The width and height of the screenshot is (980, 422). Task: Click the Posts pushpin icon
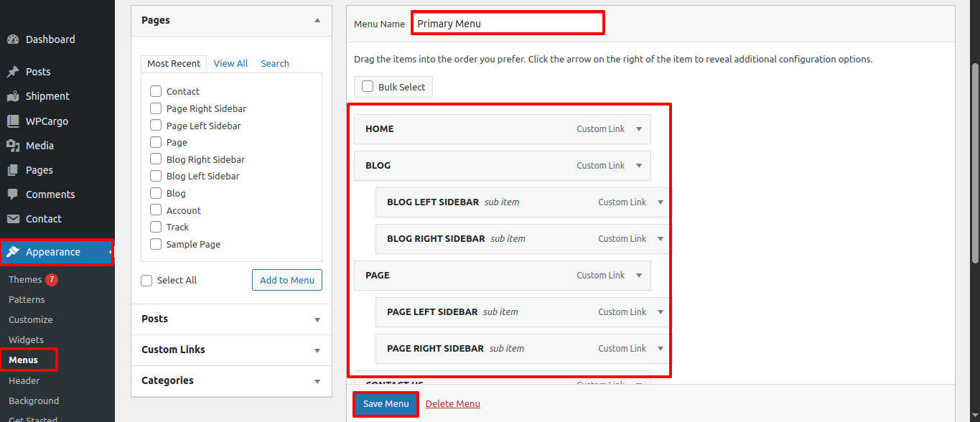(x=13, y=72)
